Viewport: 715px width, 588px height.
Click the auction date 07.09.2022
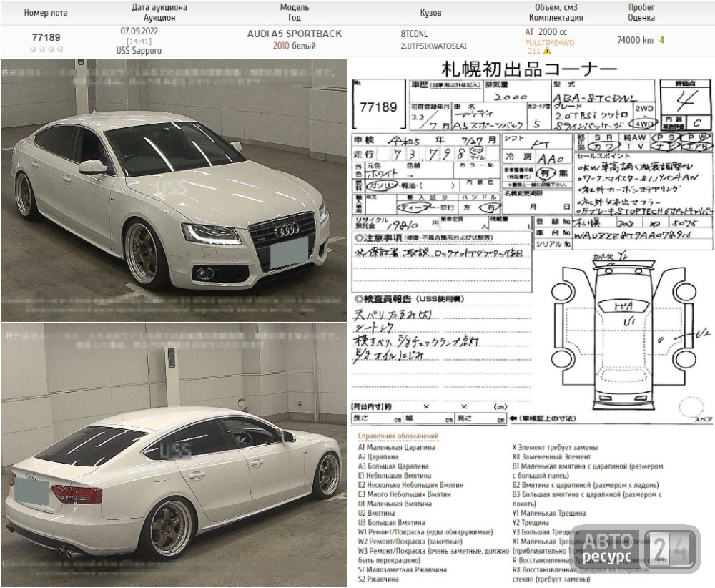tap(139, 31)
